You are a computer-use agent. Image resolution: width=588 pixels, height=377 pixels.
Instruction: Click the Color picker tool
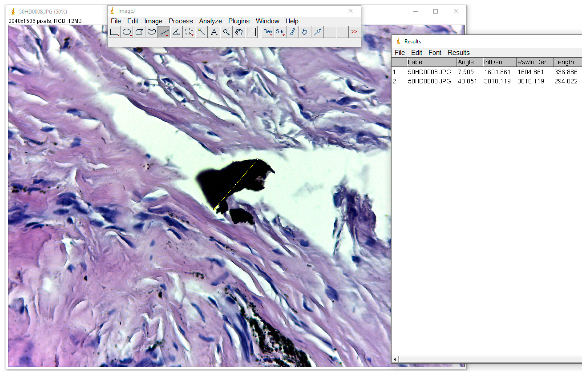(252, 32)
